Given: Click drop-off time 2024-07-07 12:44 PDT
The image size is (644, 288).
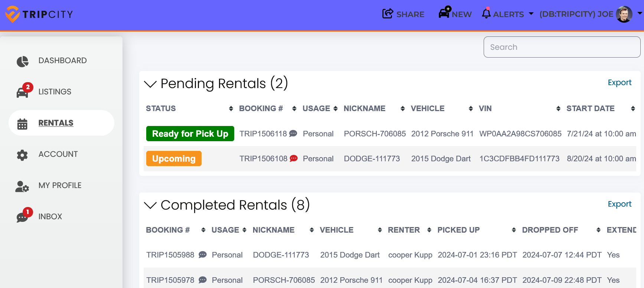Looking at the screenshot, I should (562, 255).
